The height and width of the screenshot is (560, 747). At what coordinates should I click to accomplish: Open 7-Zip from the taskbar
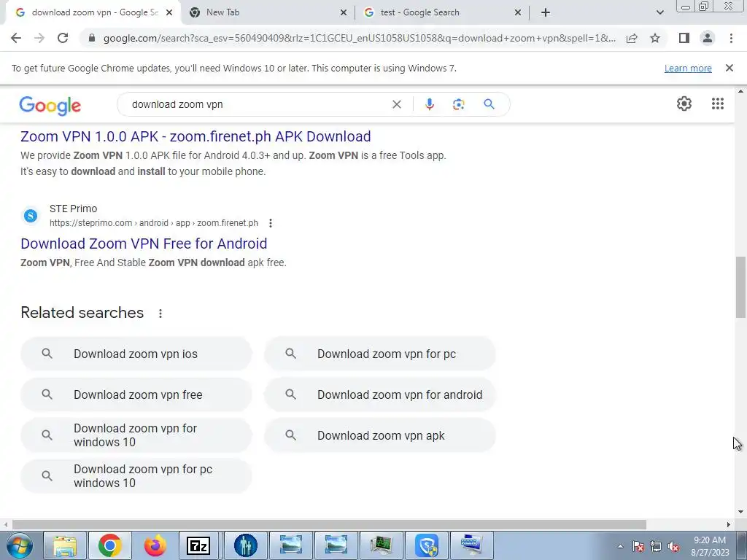(198, 545)
